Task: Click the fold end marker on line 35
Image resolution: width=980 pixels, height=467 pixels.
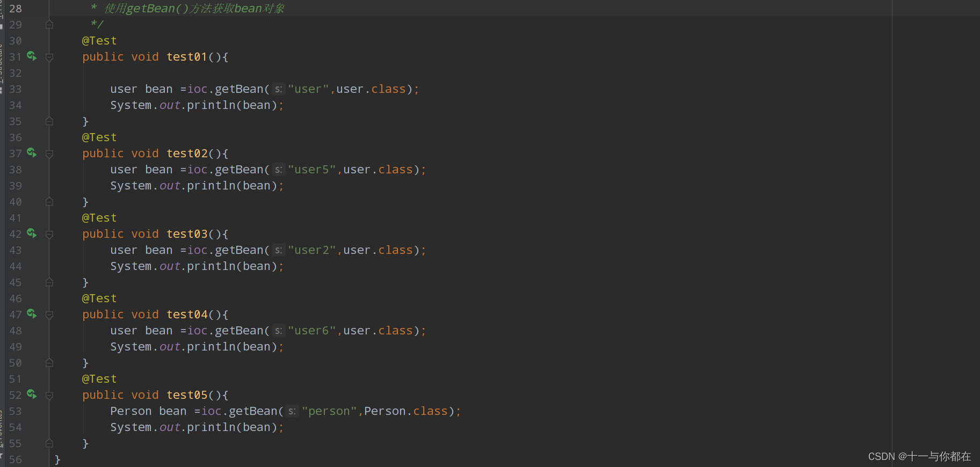Action: 49,121
